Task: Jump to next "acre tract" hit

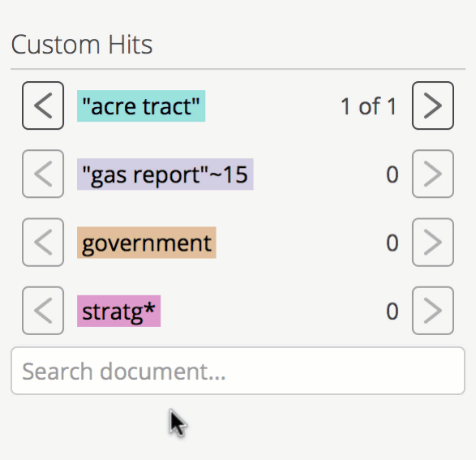Action: (x=433, y=105)
